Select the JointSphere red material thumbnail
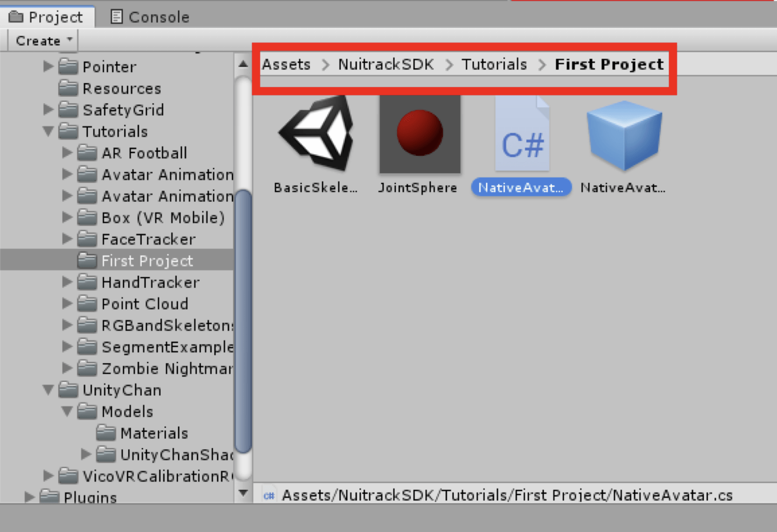The image size is (777, 532). coord(420,134)
